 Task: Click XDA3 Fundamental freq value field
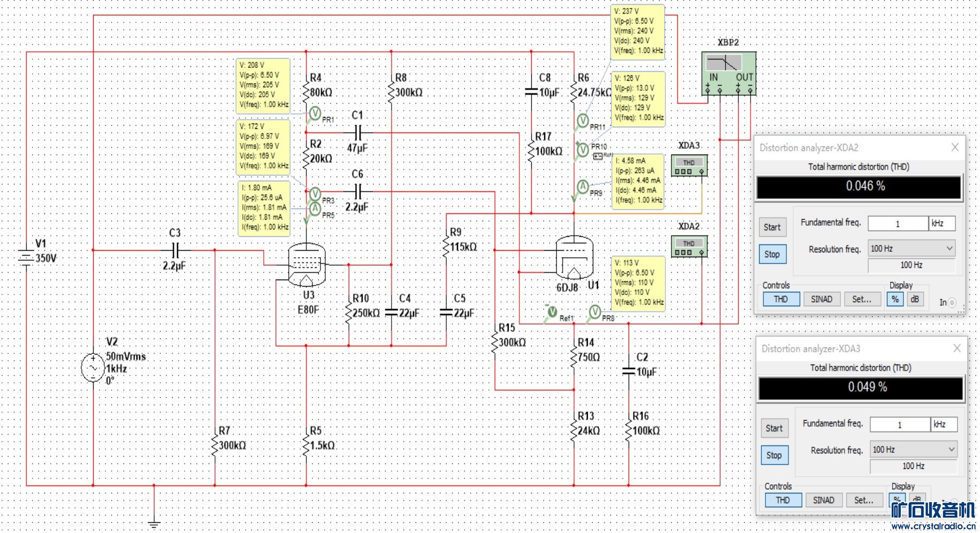point(900,424)
